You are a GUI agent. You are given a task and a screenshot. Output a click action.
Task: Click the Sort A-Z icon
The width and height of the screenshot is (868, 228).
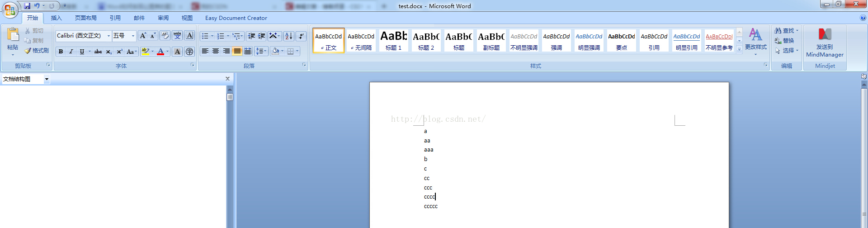[288, 36]
